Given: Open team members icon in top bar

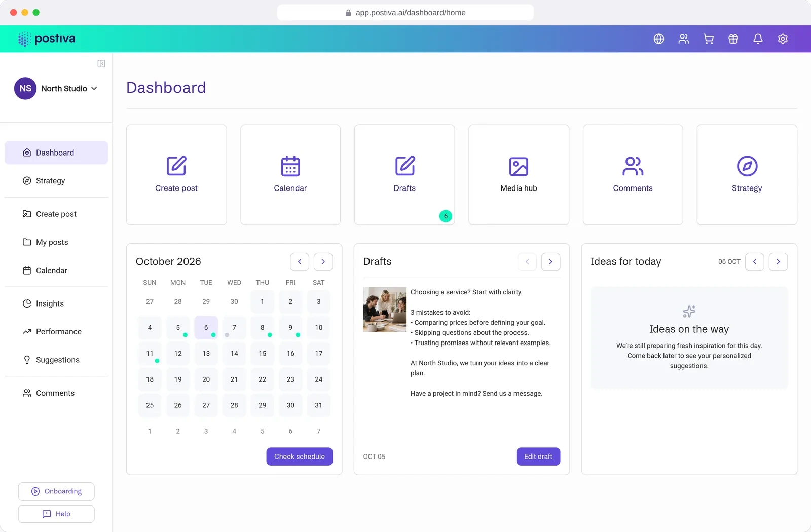Looking at the screenshot, I should tap(684, 39).
